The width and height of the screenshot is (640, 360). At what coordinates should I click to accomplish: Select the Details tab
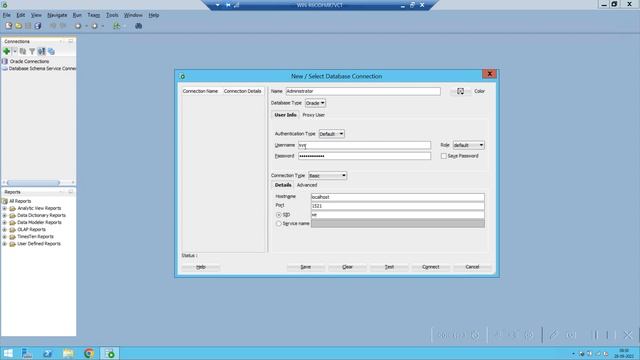[x=283, y=185]
